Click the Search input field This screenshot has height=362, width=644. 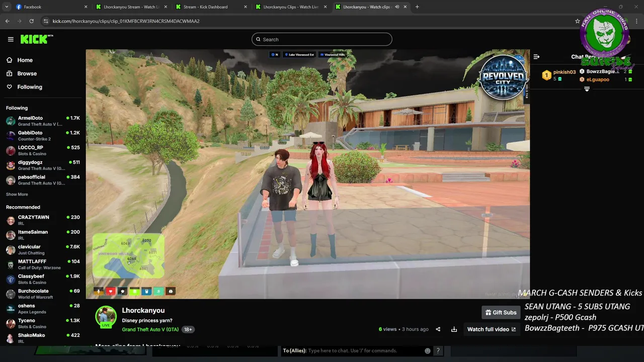click(x=322, y=39)
